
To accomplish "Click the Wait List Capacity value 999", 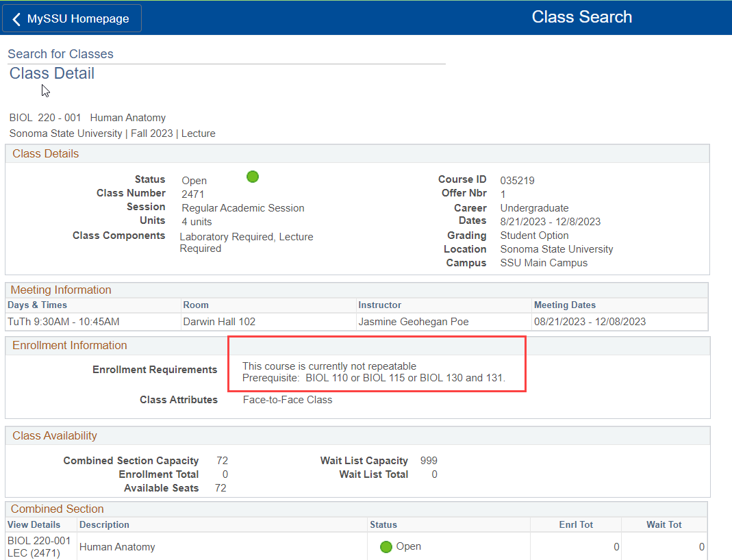I will (x=429, y=461).
